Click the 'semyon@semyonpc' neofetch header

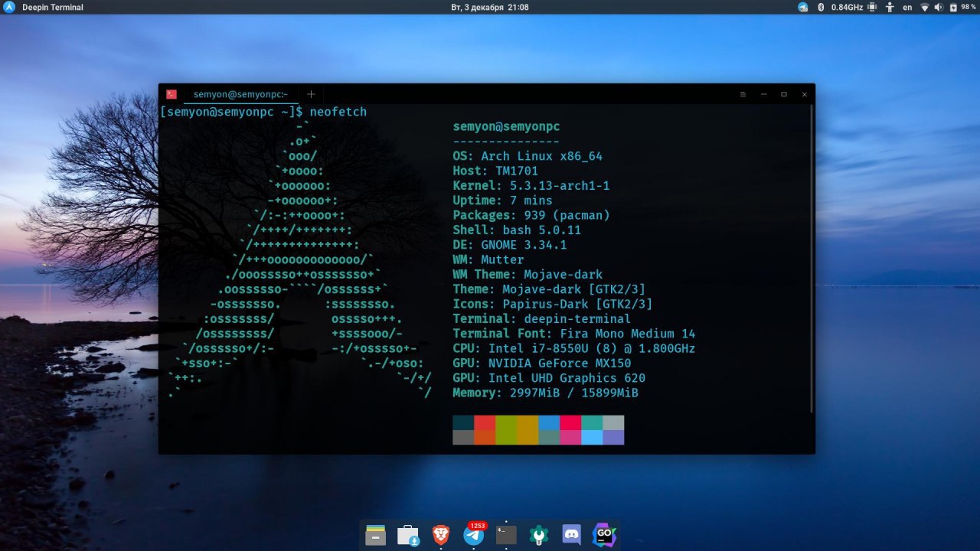506,126
